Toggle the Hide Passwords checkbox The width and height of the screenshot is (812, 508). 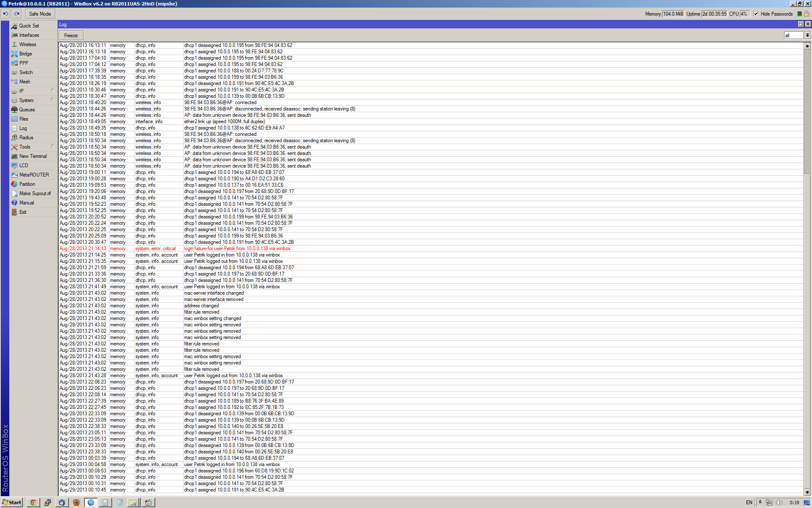[x=756, y=14]
